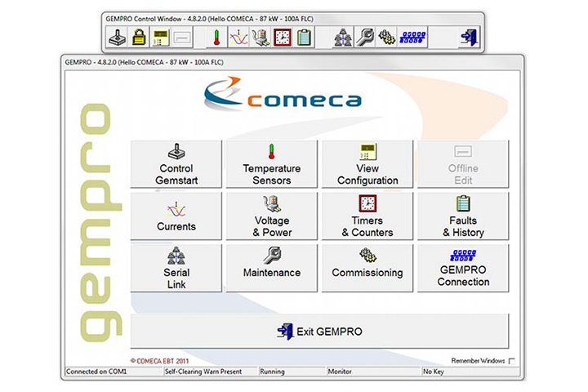Open currents waveform icon in Control Window toolbar
Screen dimensions: 588x392
[238, 37]
